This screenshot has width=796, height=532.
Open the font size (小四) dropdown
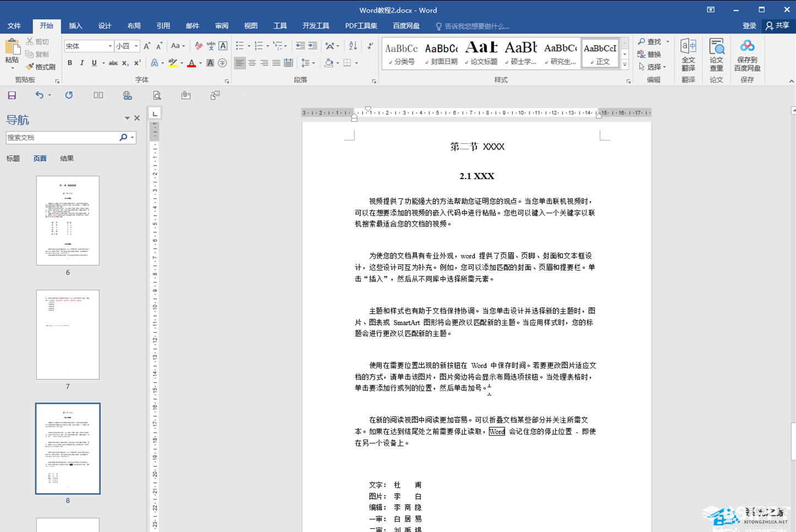[x=136, y=46]
